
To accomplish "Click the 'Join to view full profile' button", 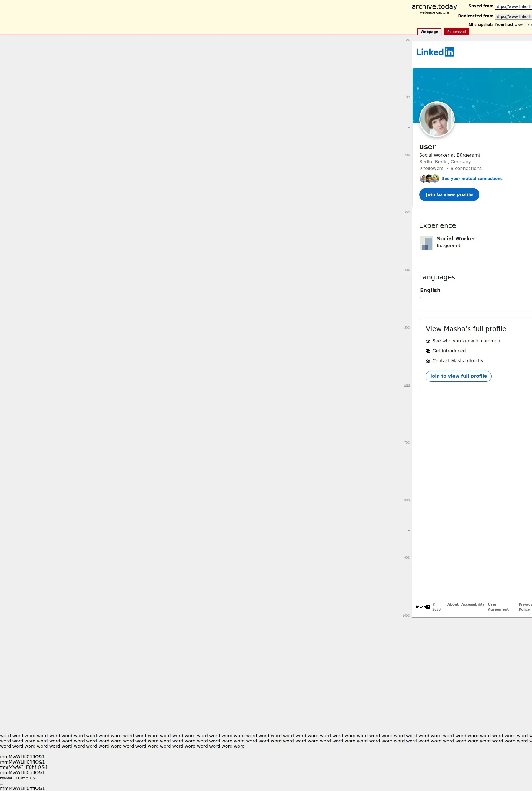I will click(458, 376).
